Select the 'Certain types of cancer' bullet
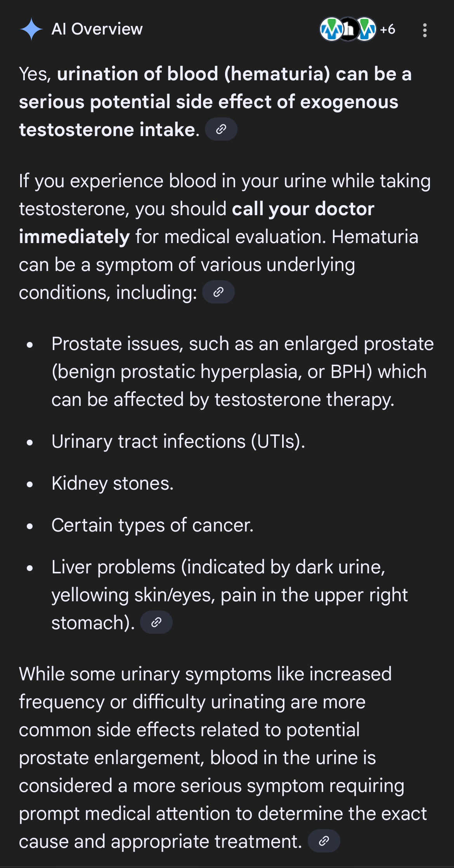The image size is (454, 868). [152, 525]
